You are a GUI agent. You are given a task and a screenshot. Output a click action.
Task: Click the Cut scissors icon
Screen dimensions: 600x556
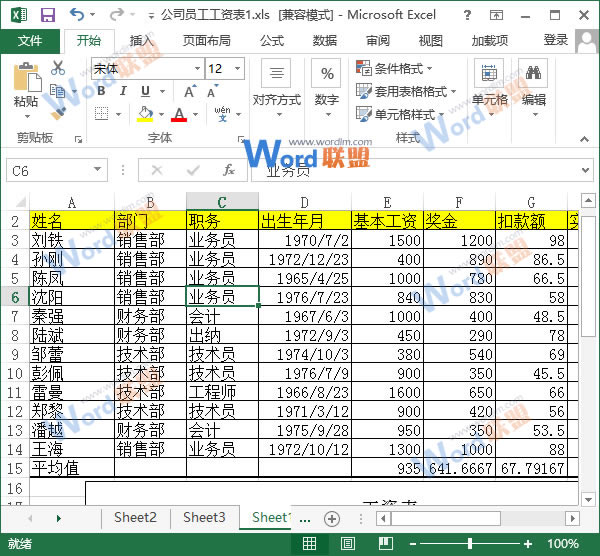(x=57, y=68)
